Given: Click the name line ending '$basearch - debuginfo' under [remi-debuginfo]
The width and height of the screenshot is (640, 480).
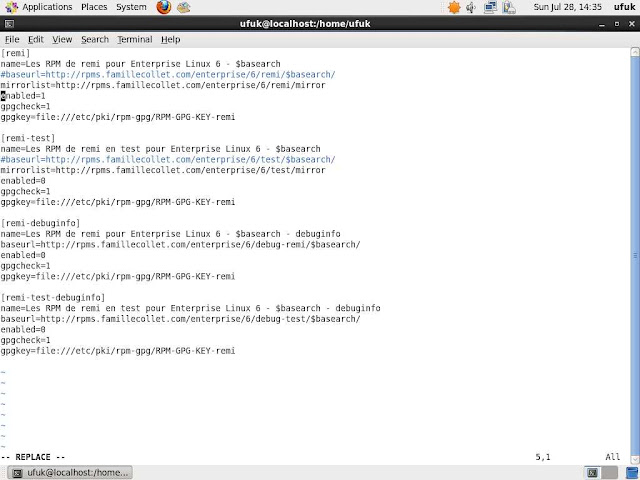Looking at the screenshot, I should tap(171, 233).
